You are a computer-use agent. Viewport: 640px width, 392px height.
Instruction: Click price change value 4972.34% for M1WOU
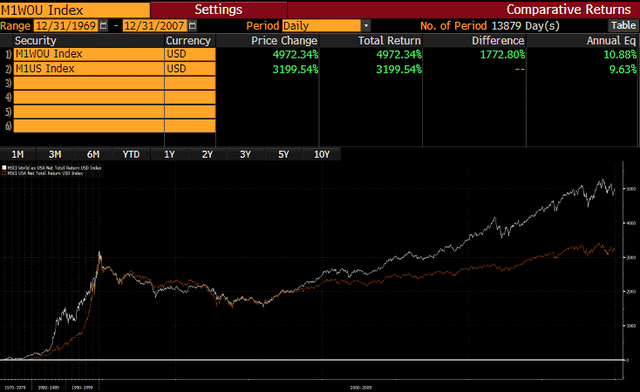[x=296, y=54]
